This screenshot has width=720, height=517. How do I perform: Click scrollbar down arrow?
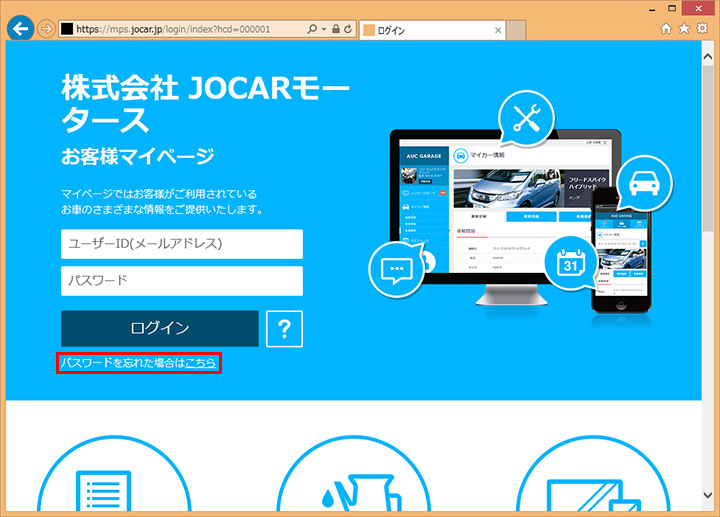pyautogui.click(x=708, y=495)
